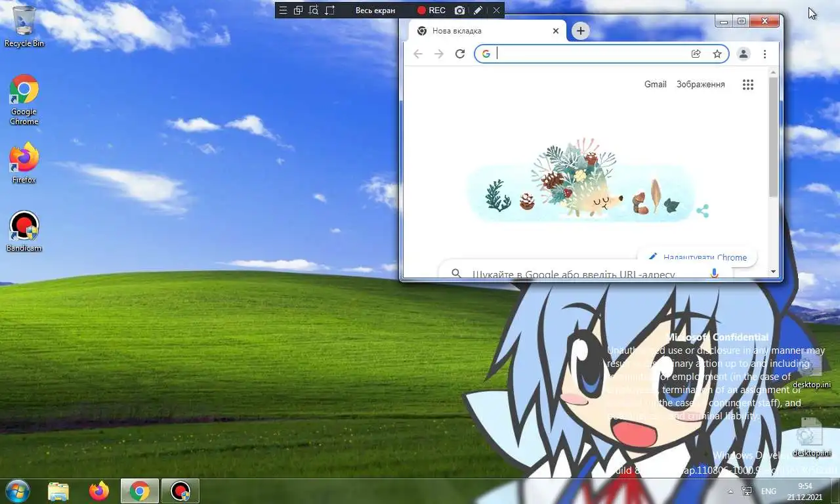Open the Chrome profile avatar menu
The image size is (840, 504).
click(744, 54)
